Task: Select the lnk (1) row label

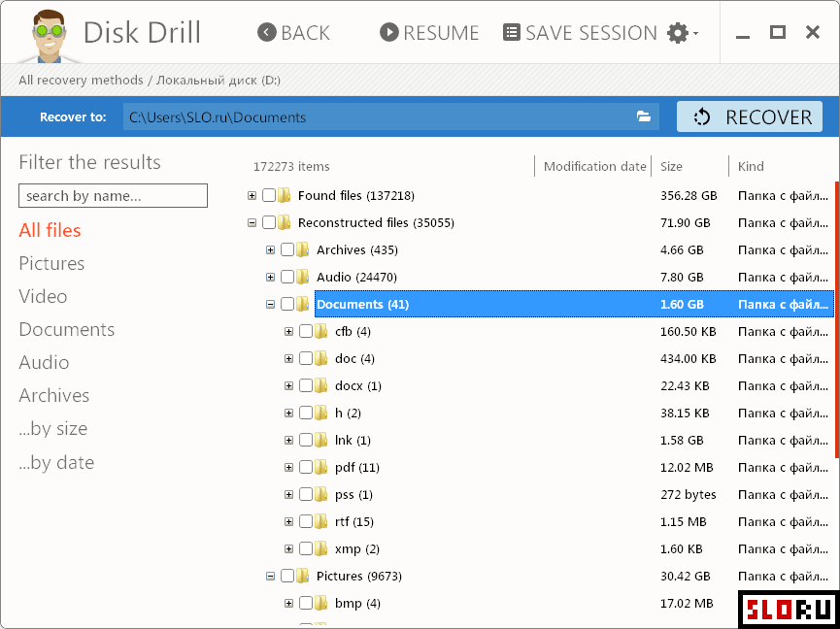Action: pos(353,441)
